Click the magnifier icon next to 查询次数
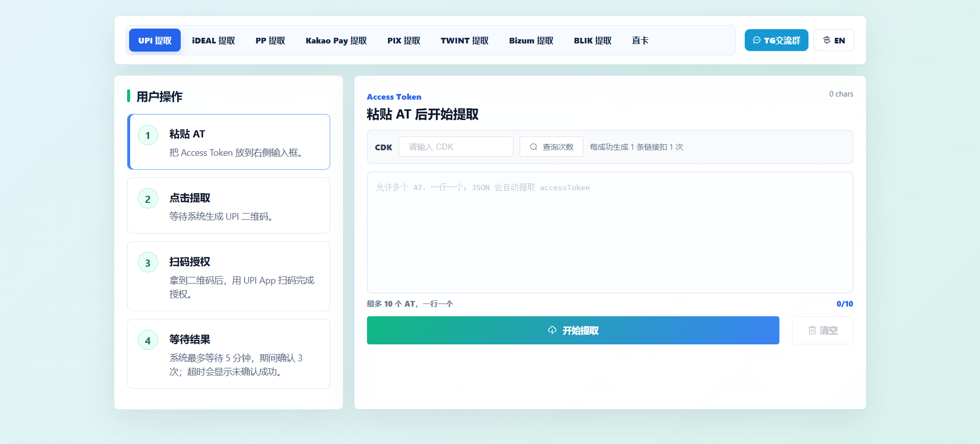Image resolution: width=980 pixels, height=444 pixels. pos(533,147)
